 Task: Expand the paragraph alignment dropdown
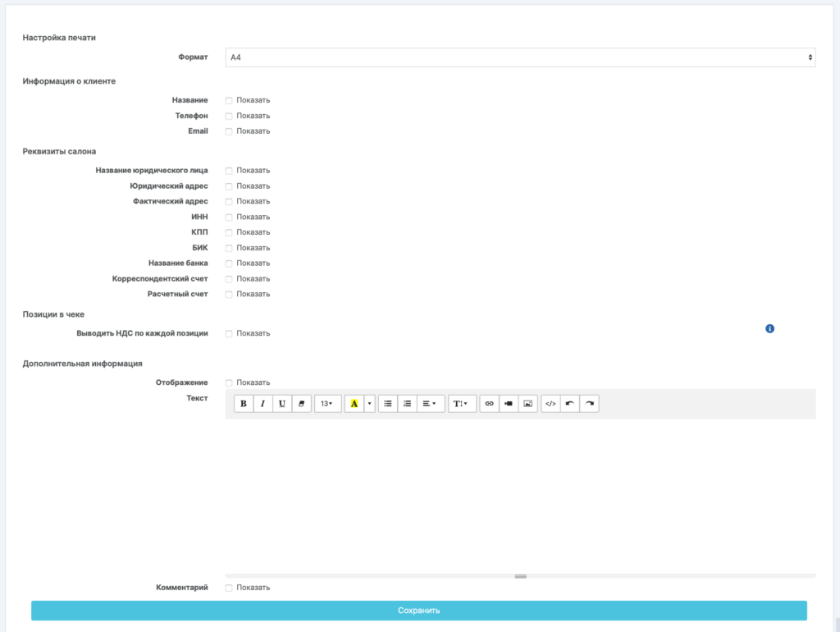[430, 404]
